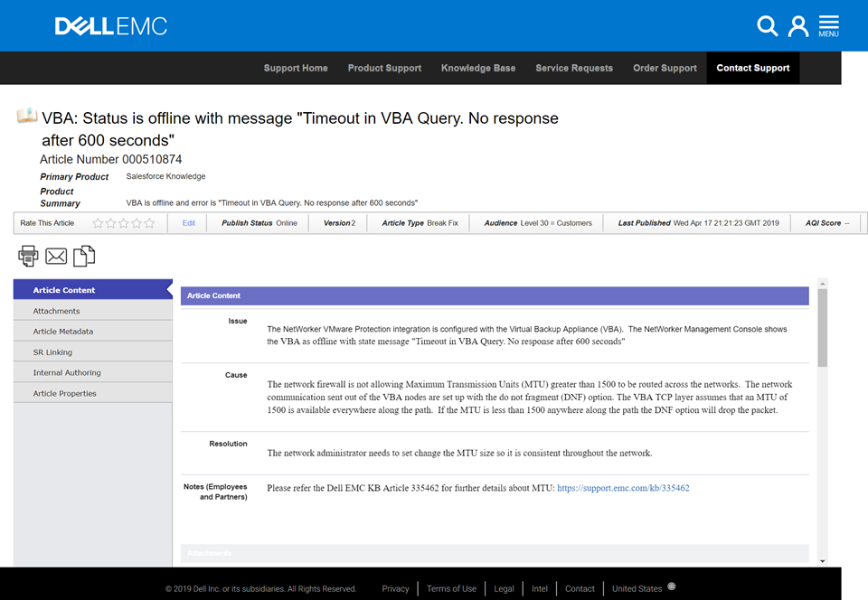
Task: Go to Support Home
Action: pos(296,68)
